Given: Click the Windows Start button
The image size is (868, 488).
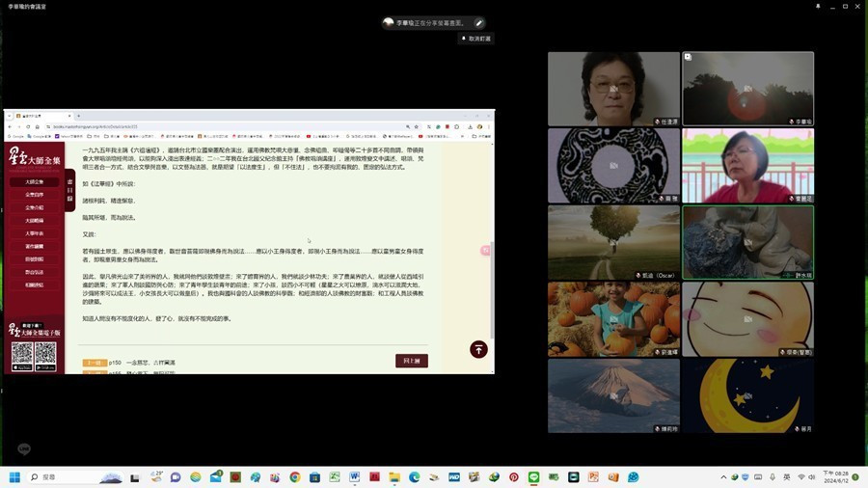Looking at the screenshot, I should (15, 477).
